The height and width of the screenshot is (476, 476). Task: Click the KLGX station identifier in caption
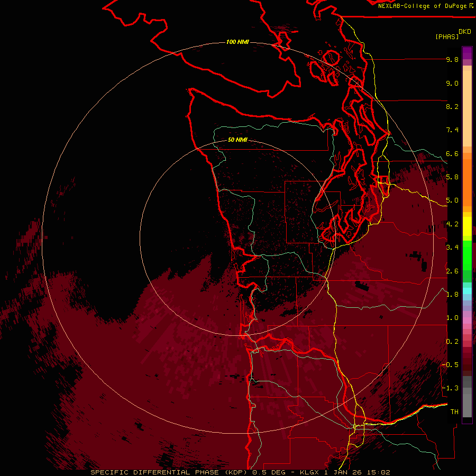click(x=309, y=472)
